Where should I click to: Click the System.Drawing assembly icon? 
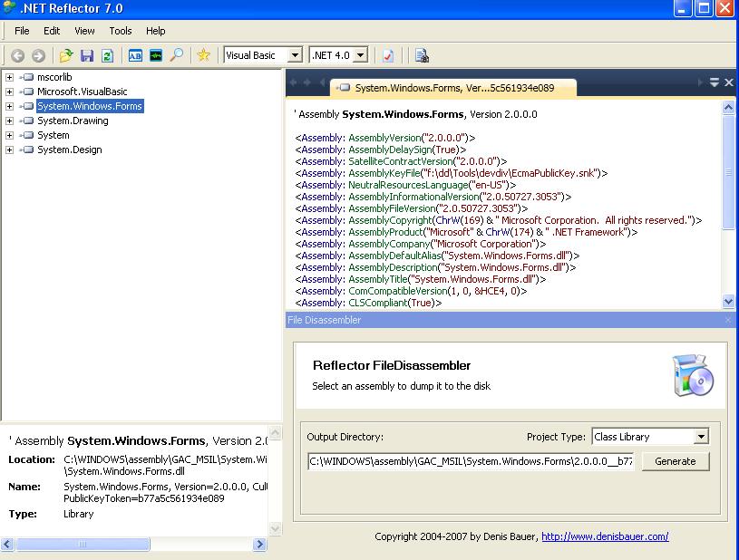pyautogui.click(x=28, y=121)
